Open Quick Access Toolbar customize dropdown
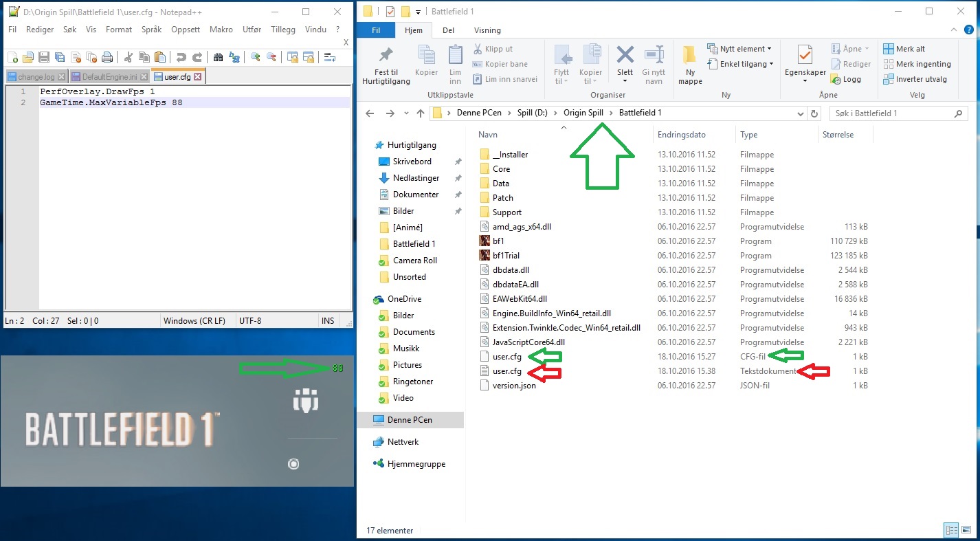This screenshot has height=541, width=980. tap(418, 12)
